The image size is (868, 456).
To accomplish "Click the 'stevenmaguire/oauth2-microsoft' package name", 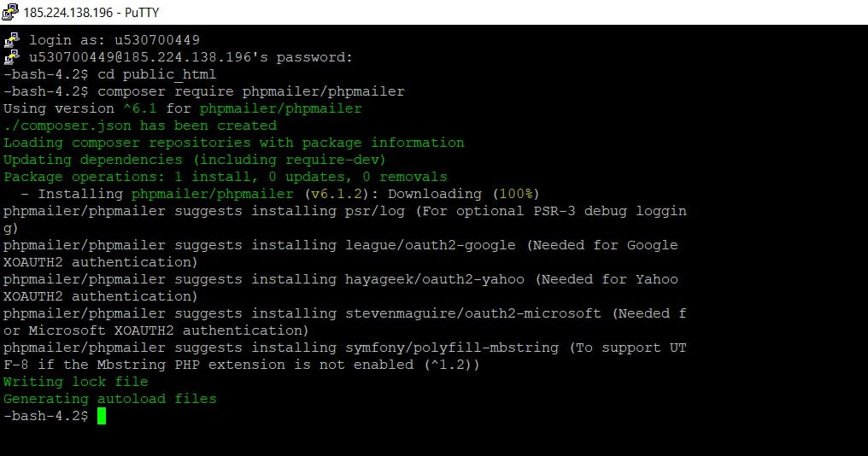I will point(473,313).
